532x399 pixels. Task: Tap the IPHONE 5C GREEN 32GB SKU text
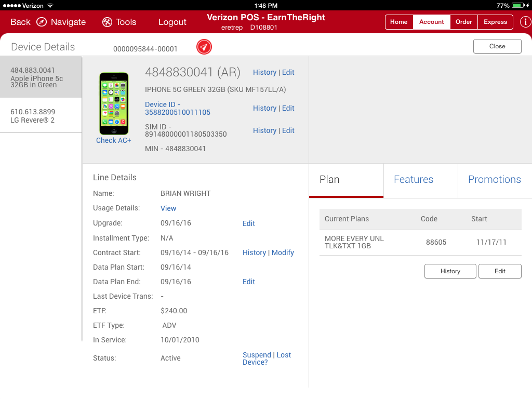216,89
